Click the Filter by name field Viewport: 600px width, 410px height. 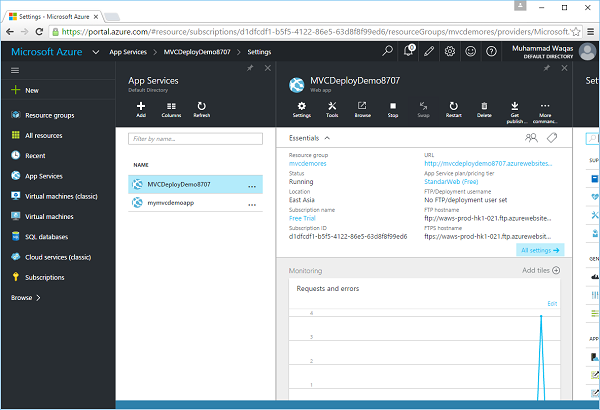pos(197,139)
